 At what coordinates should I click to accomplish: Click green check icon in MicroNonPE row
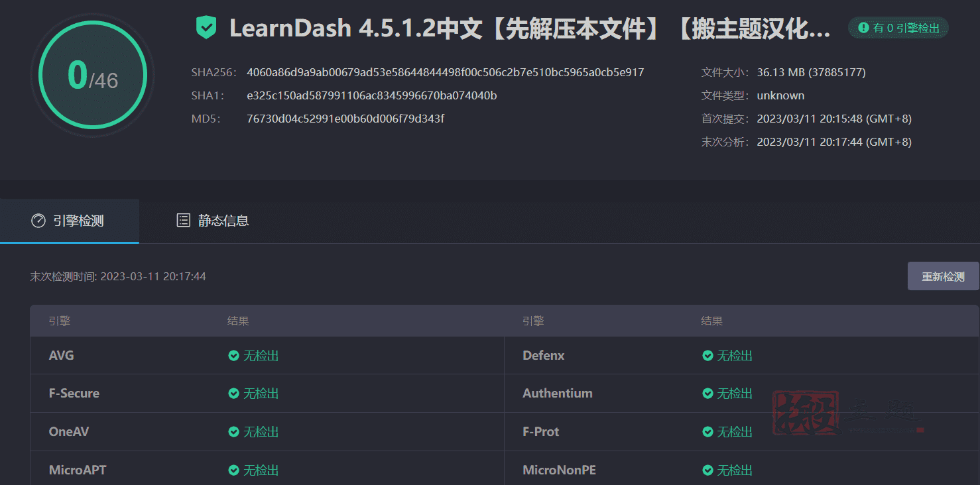(707, 470)
